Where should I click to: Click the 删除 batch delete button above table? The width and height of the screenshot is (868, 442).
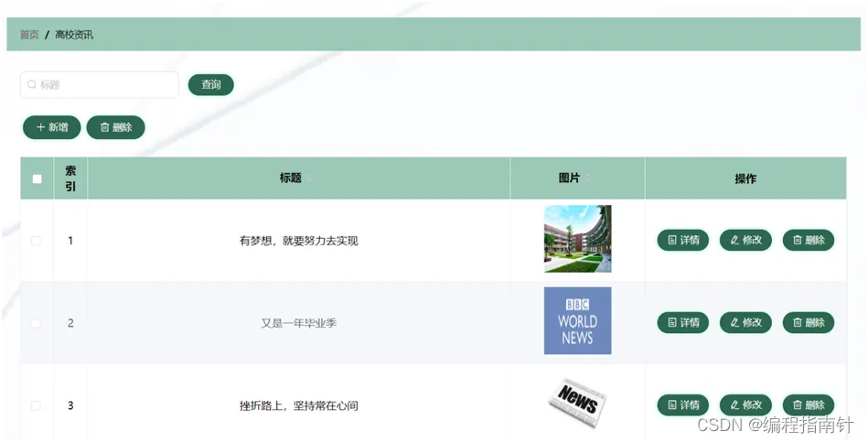pos(115,127)
